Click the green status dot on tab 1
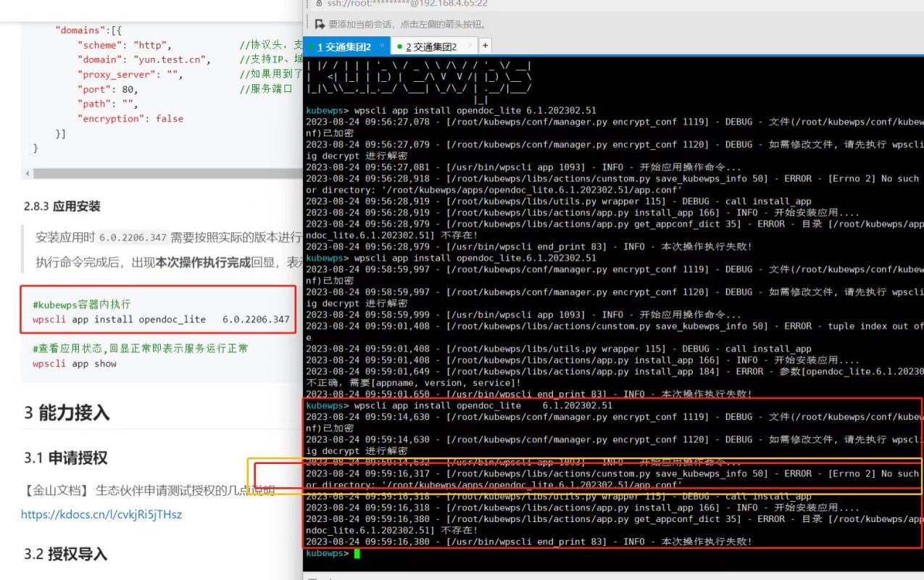This screenshot has height=580, width=924. pos(311,47)
